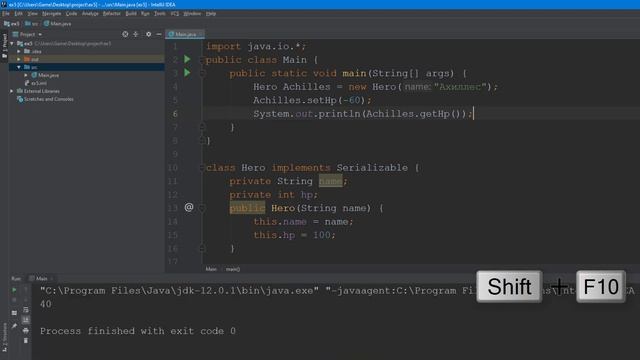Click Main.java in the navigation bar
The image size is (640, 360).
(x=58, y=24)
